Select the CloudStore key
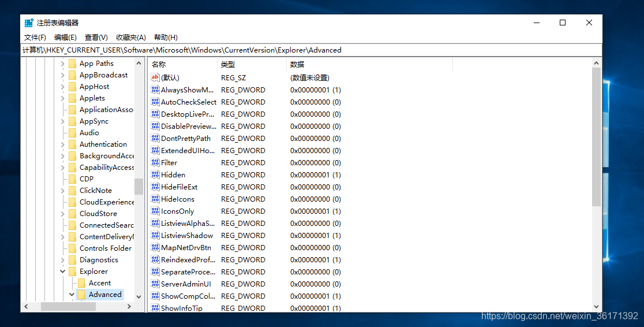644x327 pixels. tap(98, 214)
